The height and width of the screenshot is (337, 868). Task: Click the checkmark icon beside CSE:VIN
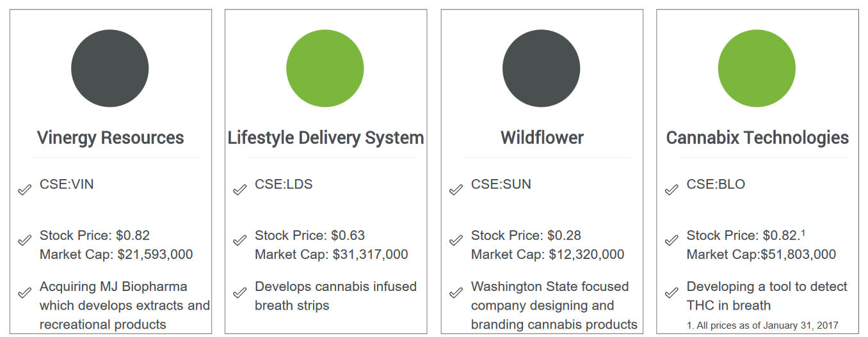24,190
